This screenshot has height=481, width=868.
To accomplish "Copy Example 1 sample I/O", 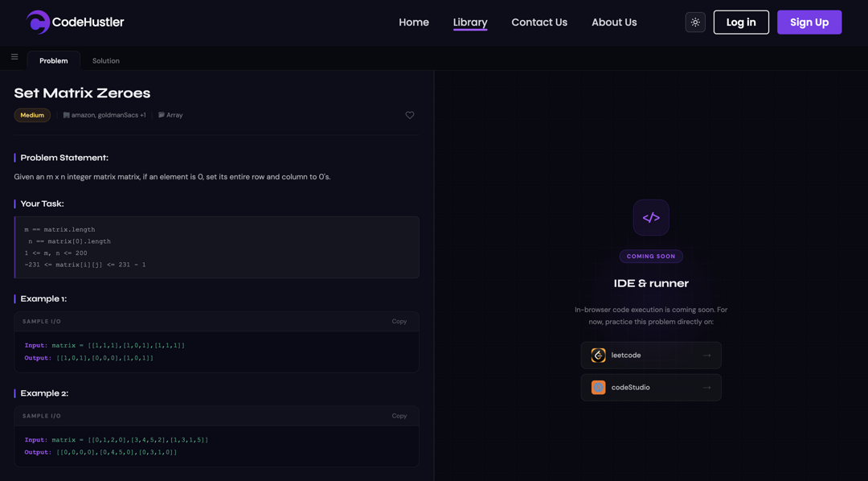I will [x=399, y=322].
